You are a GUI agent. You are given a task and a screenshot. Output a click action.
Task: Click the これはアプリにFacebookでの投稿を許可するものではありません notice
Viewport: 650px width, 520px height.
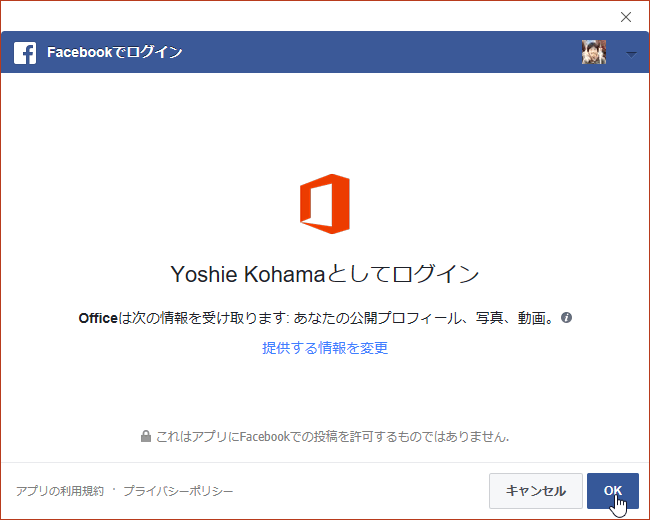332,436
